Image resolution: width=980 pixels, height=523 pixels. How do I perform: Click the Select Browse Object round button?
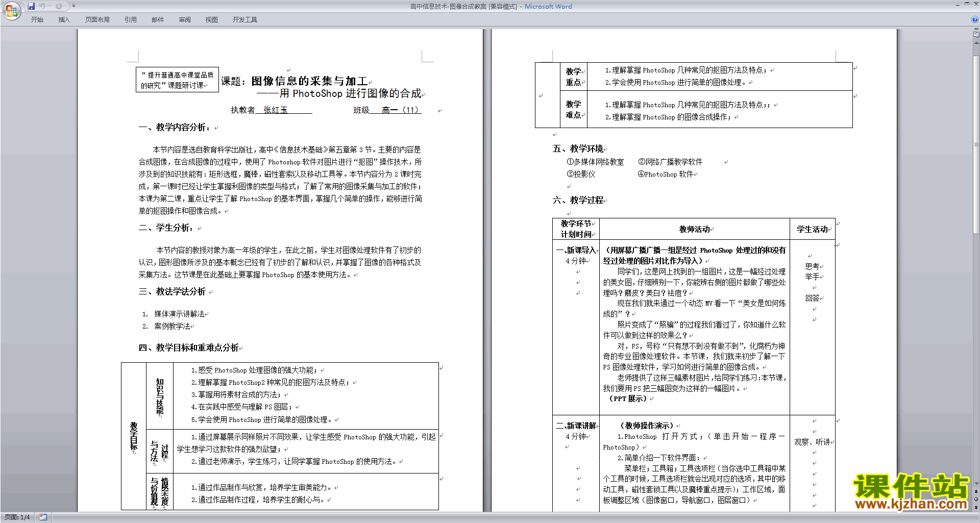click(976, 499)
